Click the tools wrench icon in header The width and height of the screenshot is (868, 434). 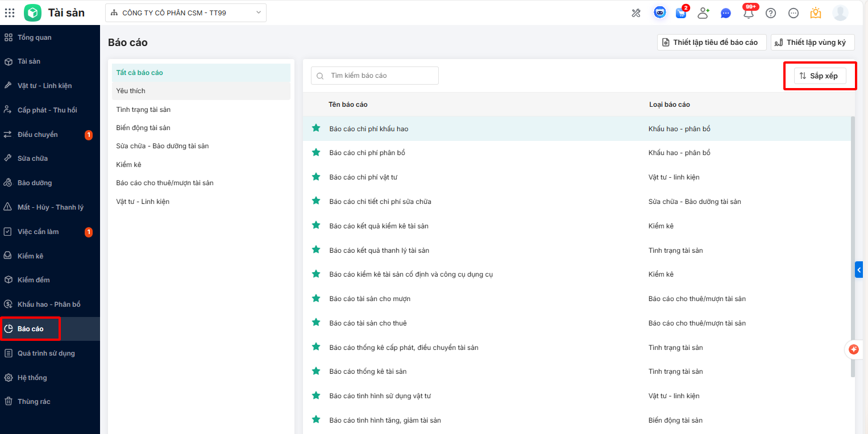coord(636,13)
